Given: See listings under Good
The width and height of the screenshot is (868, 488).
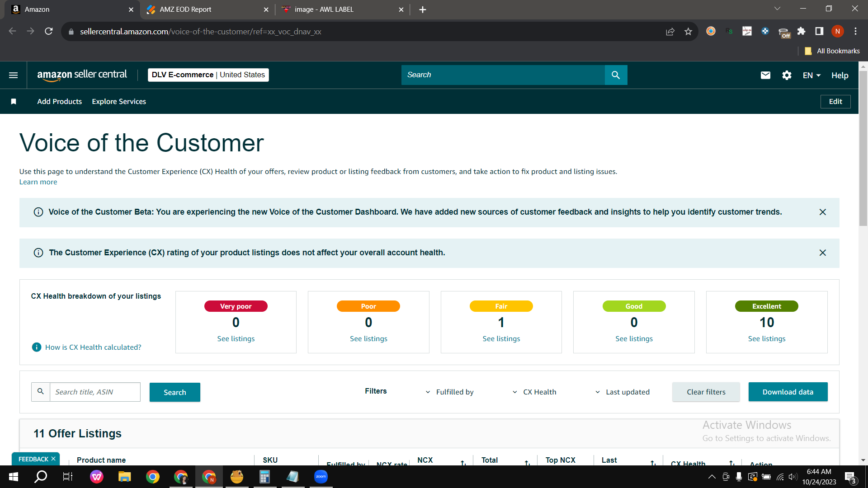Looking at the screenshot, I should pyautogui.click(x=634, y=339).
